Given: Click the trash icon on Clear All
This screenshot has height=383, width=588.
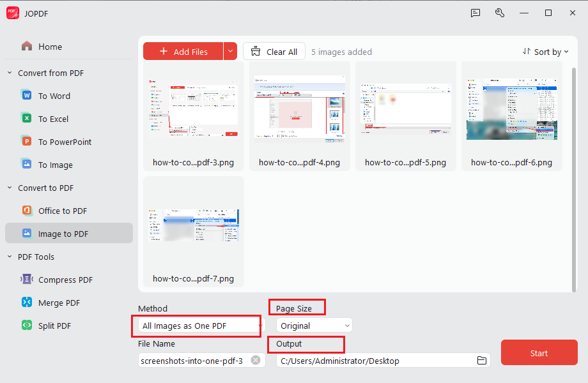Looking at the screenshot, I should coord(256,51).
